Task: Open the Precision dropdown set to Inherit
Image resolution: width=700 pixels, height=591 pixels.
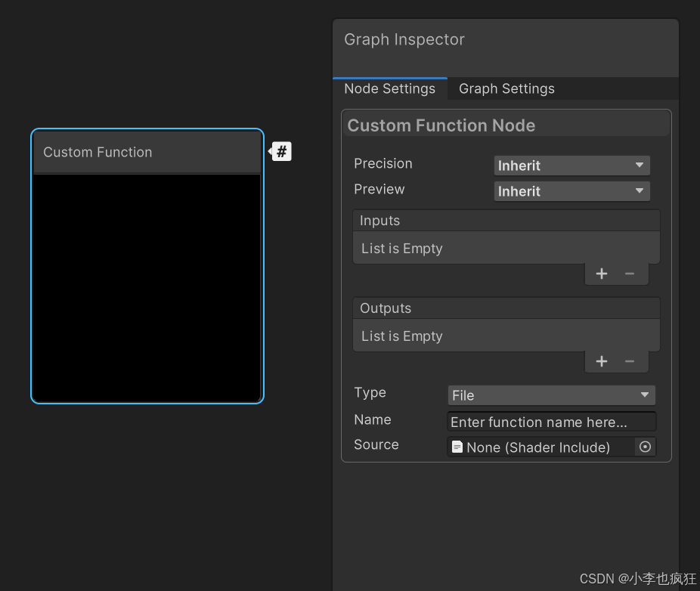Action: [x=571, y=165]
